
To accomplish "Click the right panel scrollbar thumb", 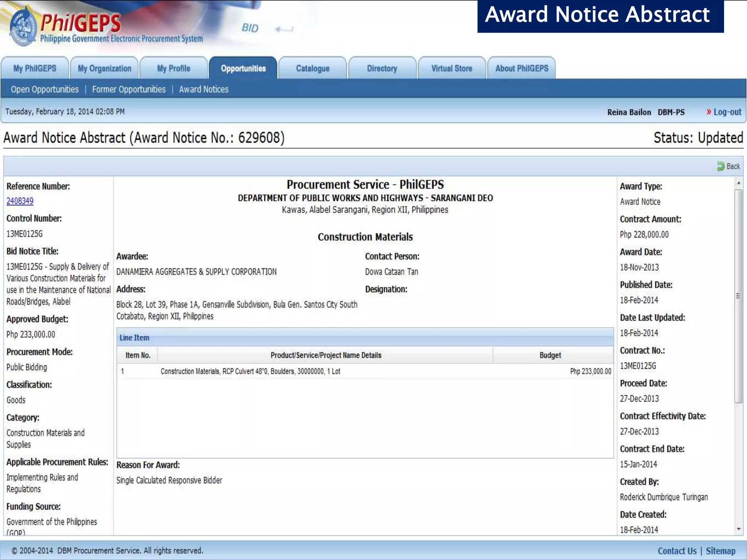I will [x=739, y=295].
